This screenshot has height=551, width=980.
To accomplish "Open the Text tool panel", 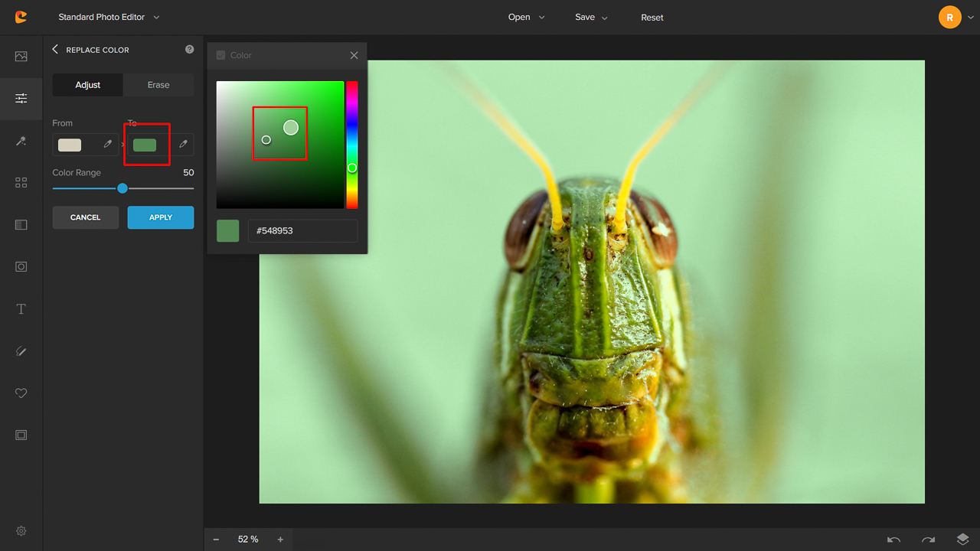I will [21, 308].
